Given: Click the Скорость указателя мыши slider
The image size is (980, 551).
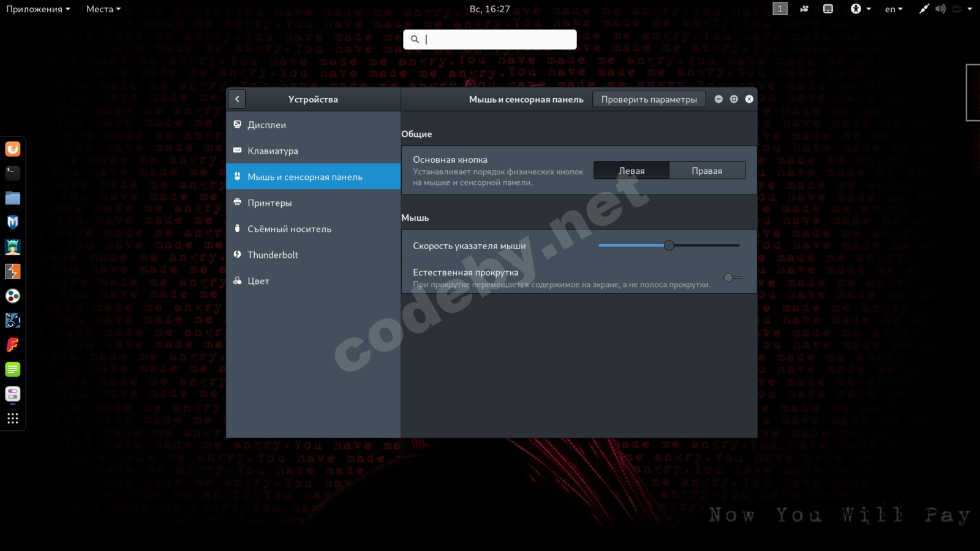Looking at the screenshot, I should point(669,246).
